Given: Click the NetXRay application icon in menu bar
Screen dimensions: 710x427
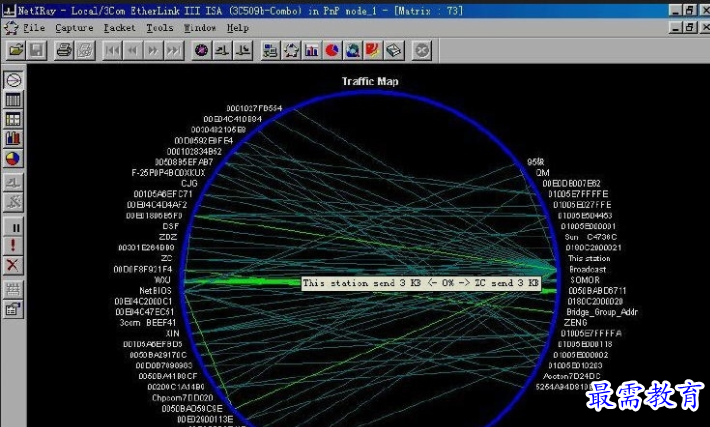Looking at the screenshot, I should tap(11, 28).
